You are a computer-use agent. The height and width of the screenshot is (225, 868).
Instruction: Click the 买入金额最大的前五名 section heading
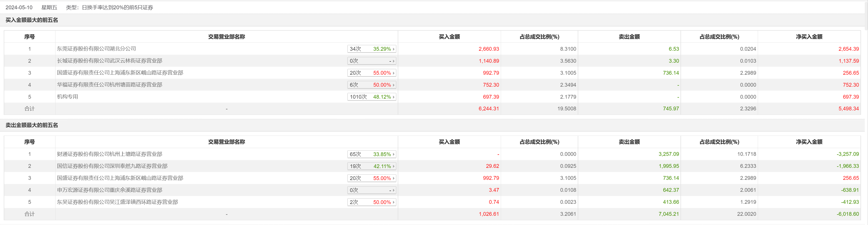coord(32,20)
